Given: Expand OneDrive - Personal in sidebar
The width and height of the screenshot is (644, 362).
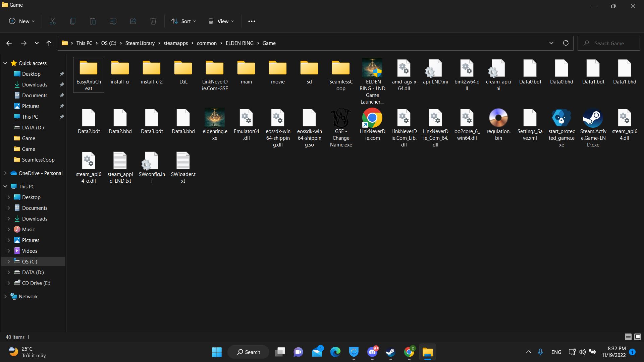Looking at the screenshot, I should tap(5, 173).
